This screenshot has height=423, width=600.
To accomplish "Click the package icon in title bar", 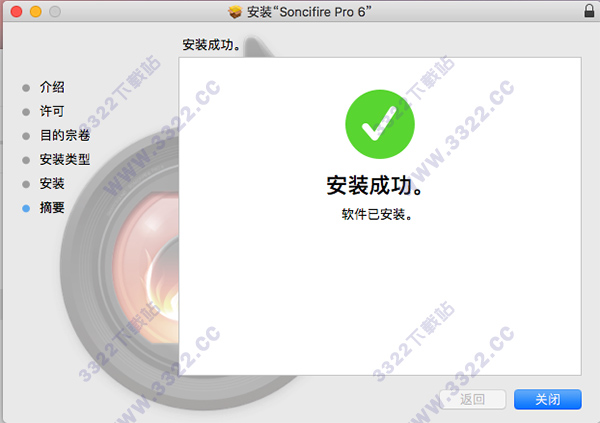I will pos(235,12).
